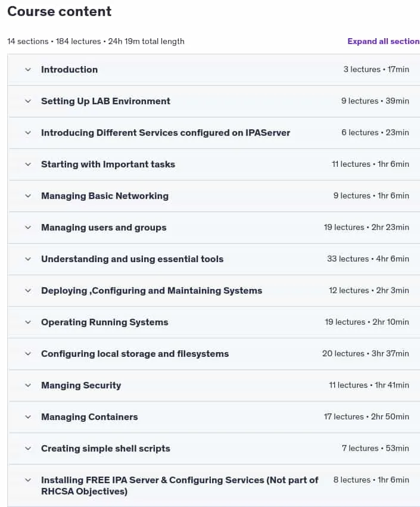Click chevron for Deploying, Configuring and Maintaining Systems

pos(28,291)
